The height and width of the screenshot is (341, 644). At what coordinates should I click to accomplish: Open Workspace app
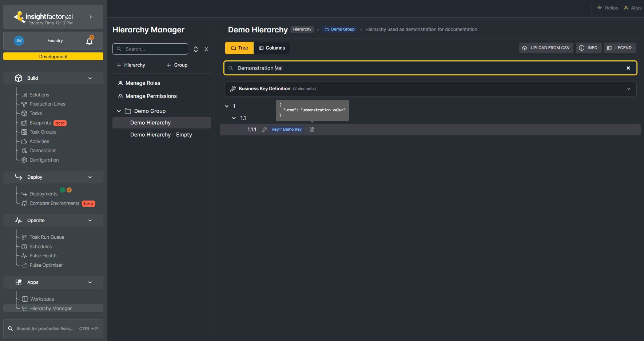click(42, 299)
